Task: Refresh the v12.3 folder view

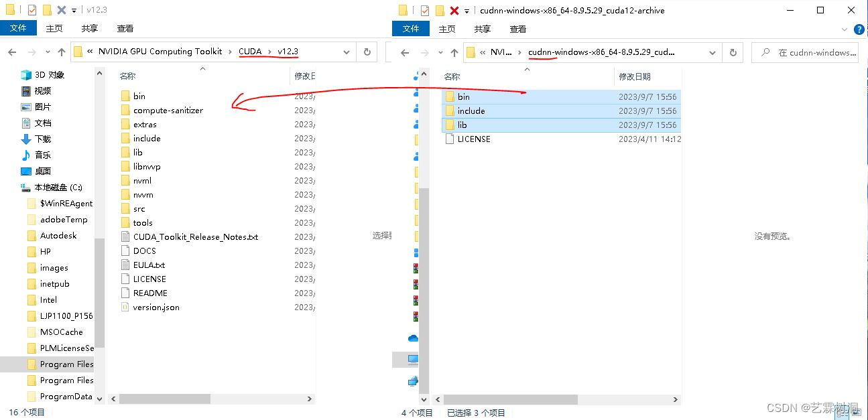Action: click(x=367, y=52)
